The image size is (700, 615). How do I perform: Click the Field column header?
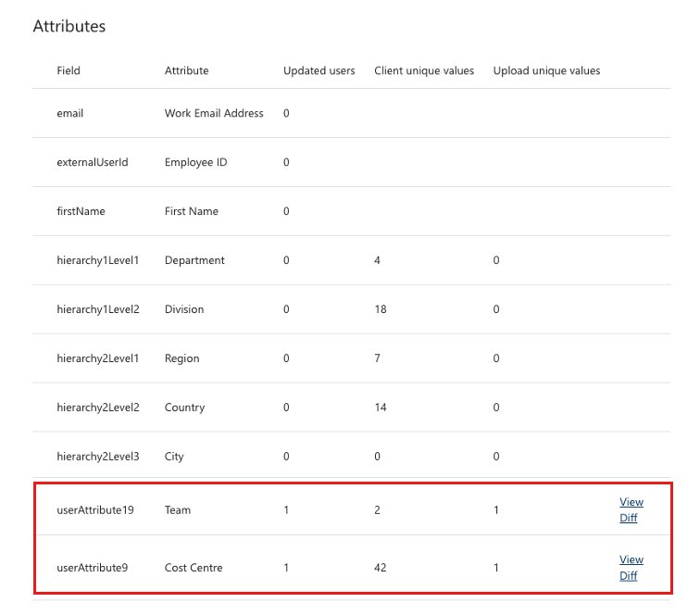(69, 70)
